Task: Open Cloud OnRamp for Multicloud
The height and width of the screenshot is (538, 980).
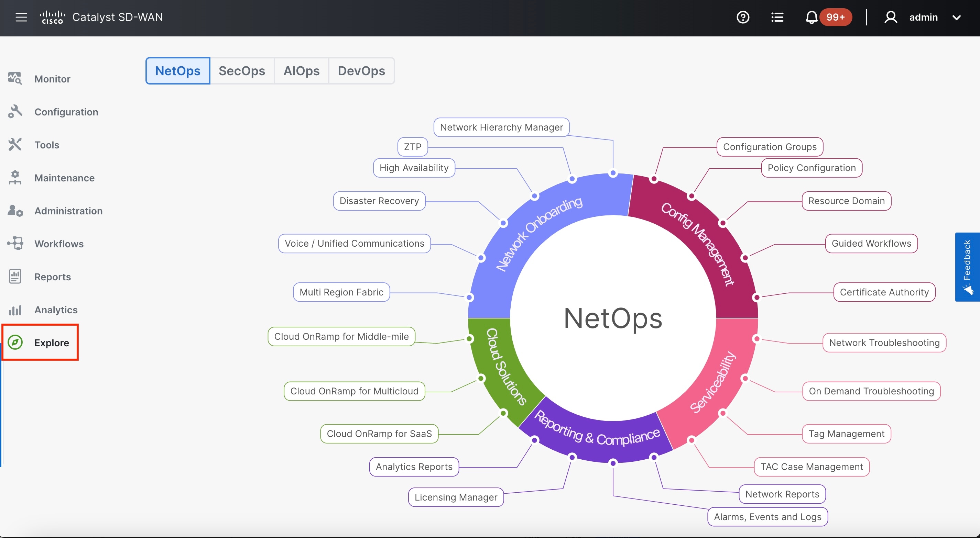Action: tap(354, 391)
